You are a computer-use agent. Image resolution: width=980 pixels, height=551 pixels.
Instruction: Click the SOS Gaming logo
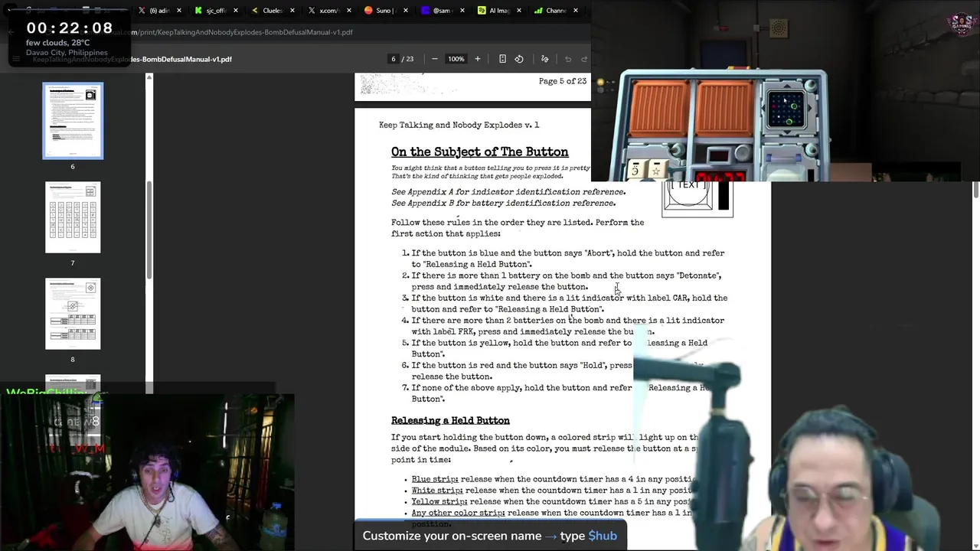click(961, 24)
